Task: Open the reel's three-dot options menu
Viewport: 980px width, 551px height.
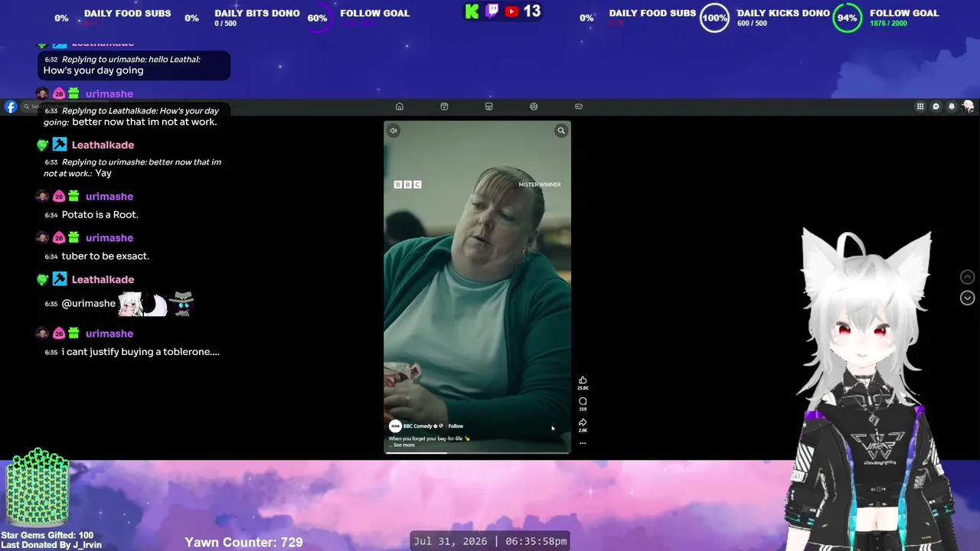Action: pyautogui.click(x=583, y=443)
